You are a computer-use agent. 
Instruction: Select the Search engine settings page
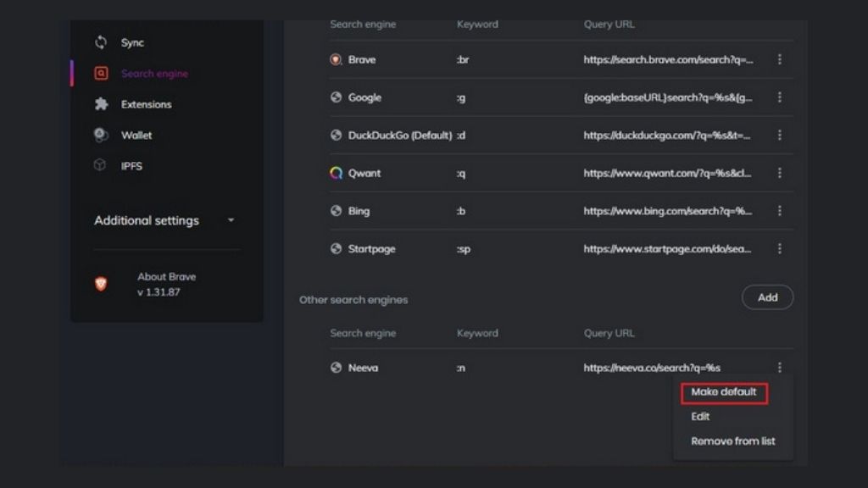click(154, 74)
